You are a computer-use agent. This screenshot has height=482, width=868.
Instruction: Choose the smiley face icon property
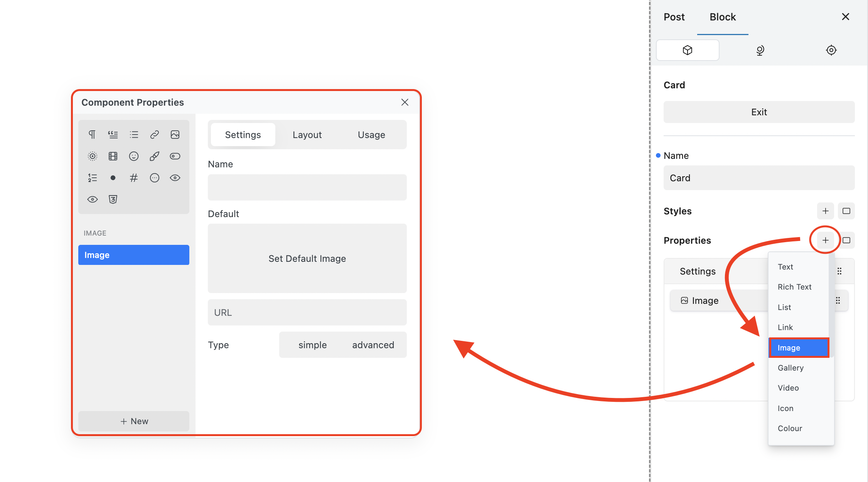pyautogui.click(x=134, y=156)
